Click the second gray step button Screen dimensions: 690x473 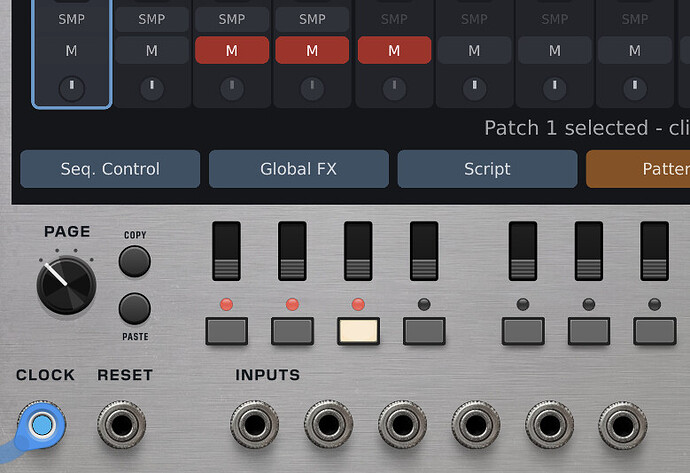pyautogui.click(x=292, y=331)
